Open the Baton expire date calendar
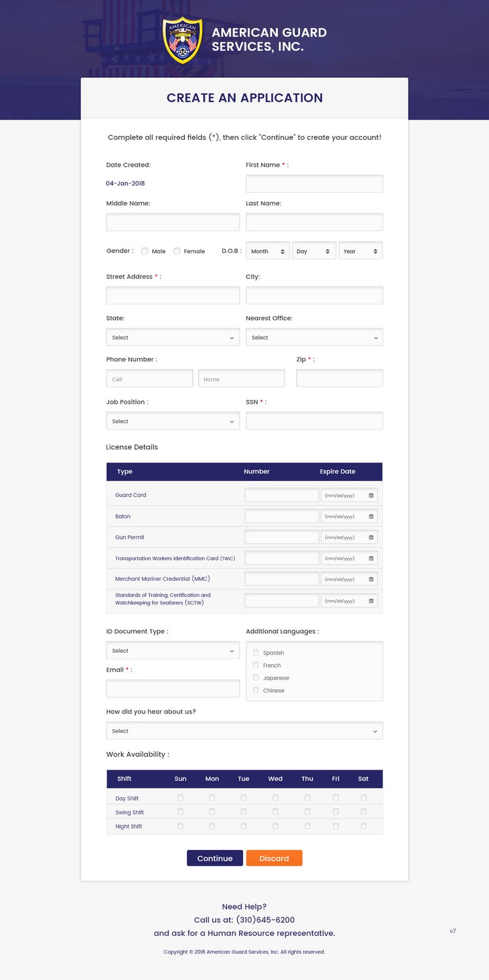 click(373, 515)
